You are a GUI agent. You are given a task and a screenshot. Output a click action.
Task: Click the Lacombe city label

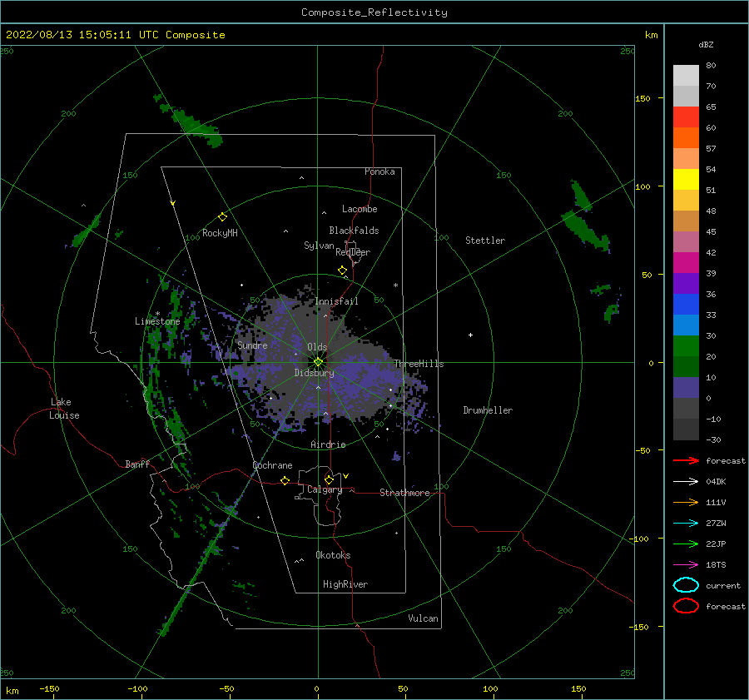[360, 209]
